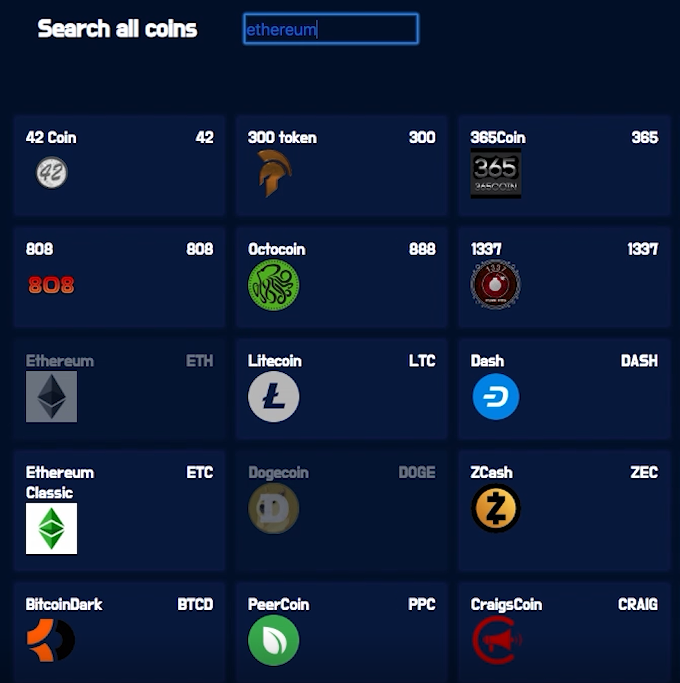Click the blue Dash logo icon

click(496, 397)
